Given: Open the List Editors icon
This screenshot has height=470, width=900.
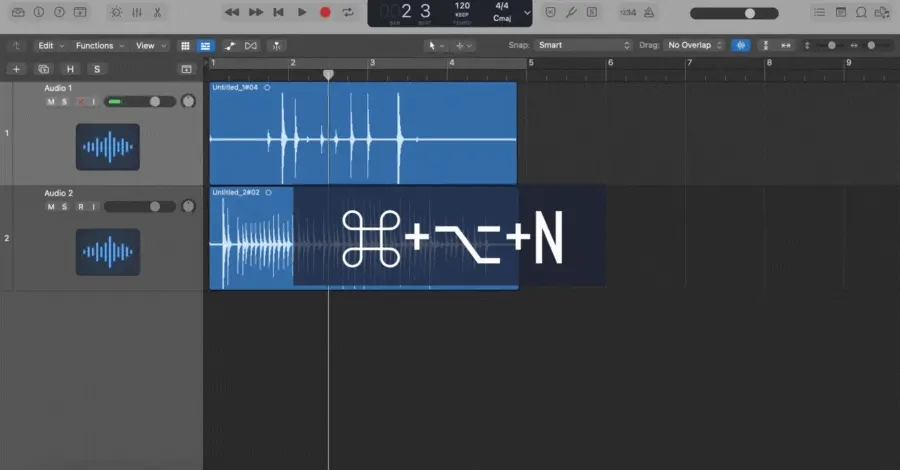Looking at the screenshot, I should coord(820,12).
